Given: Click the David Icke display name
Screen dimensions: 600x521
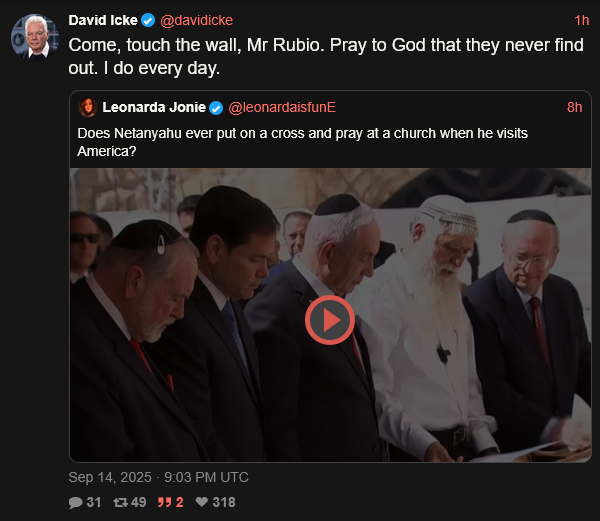Looking at the screenshot, I should 103,20.
